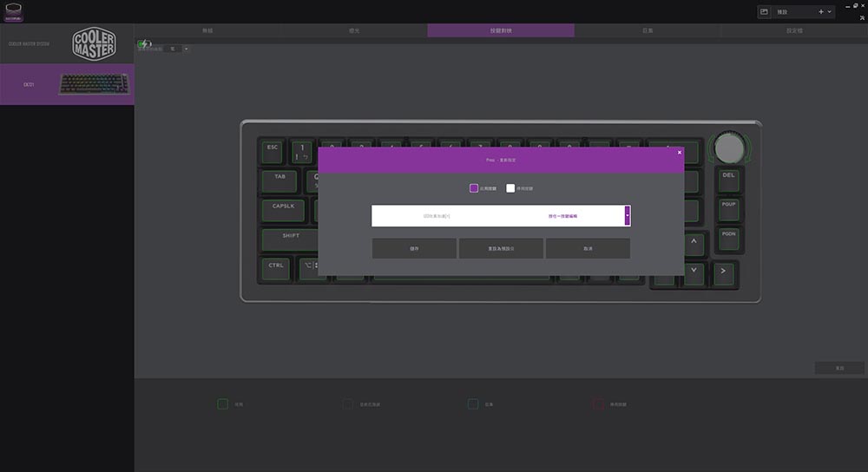The height and width of the screenshot is (472, 868).
Task: Click the right (cancel) button in dialog
Action: click(588, 248)
